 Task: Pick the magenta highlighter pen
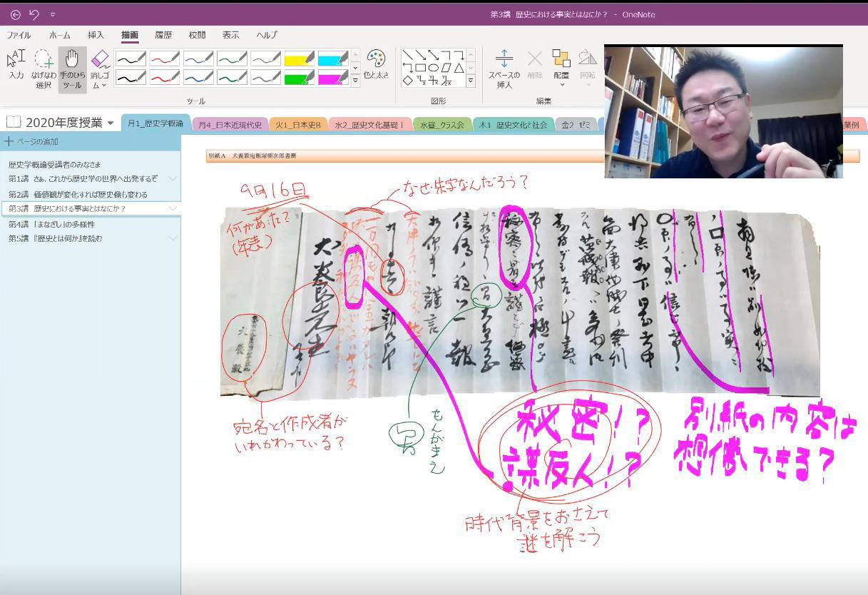333,78
